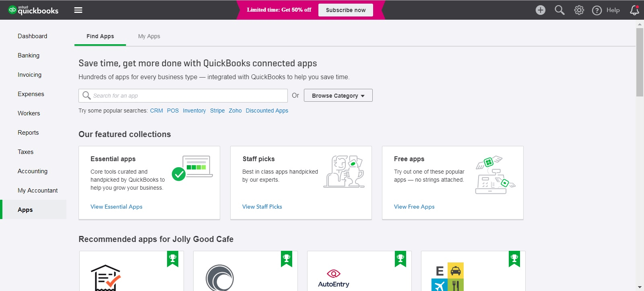Click trophy ribbon on AutoEntry card
This screenshot has height=291, width=644.
click(x=400, y=259)
